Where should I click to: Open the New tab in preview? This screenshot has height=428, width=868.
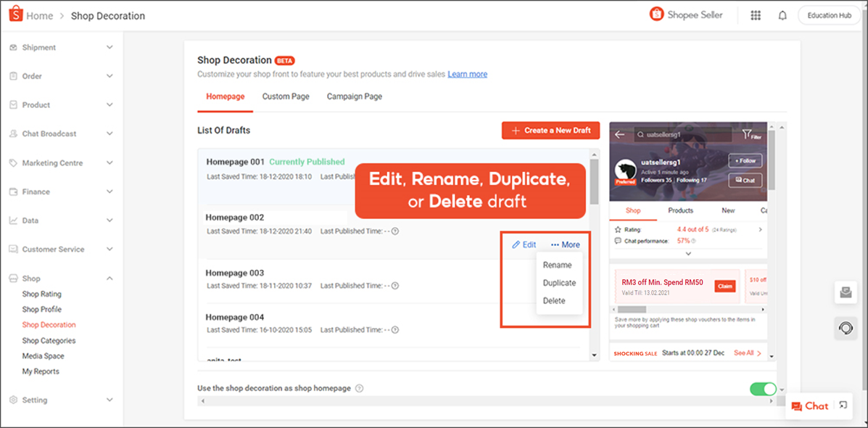tap(728, 210)
